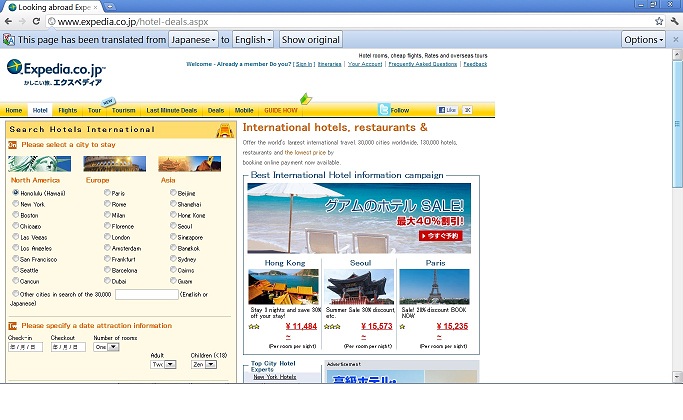Choose the Las Vegas radio option
Screen dimensions: 683x420
(16, 237)
